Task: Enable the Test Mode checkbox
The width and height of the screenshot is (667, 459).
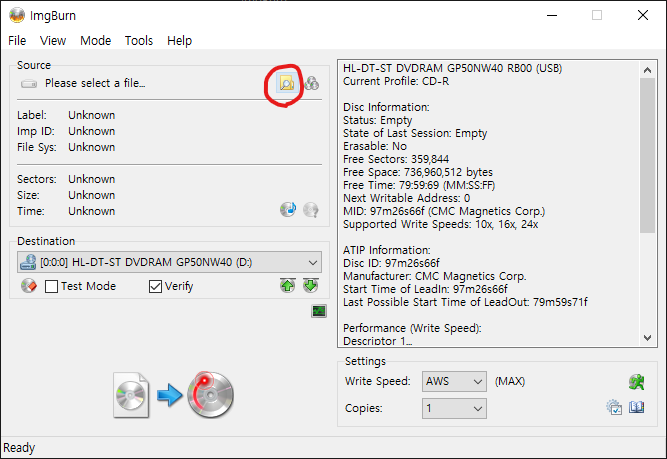Action: pyautogui.click(x=52, y=286)
